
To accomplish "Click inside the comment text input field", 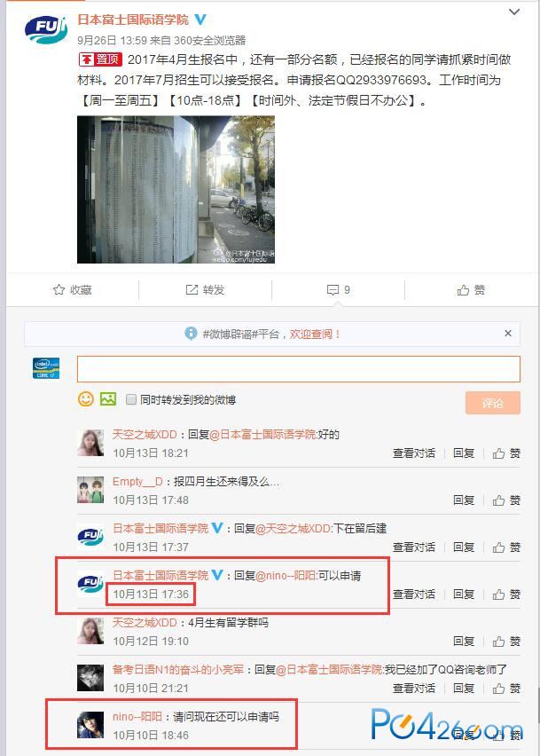I will 299,369.
